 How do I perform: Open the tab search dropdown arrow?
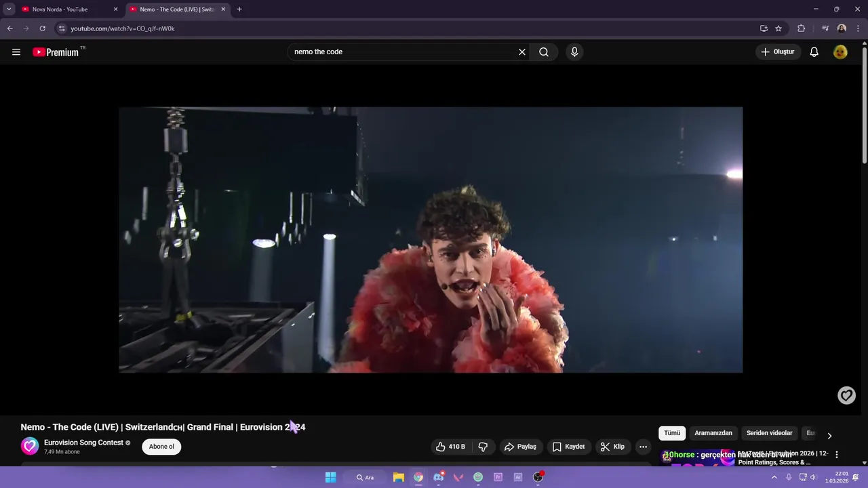(9, 9)
